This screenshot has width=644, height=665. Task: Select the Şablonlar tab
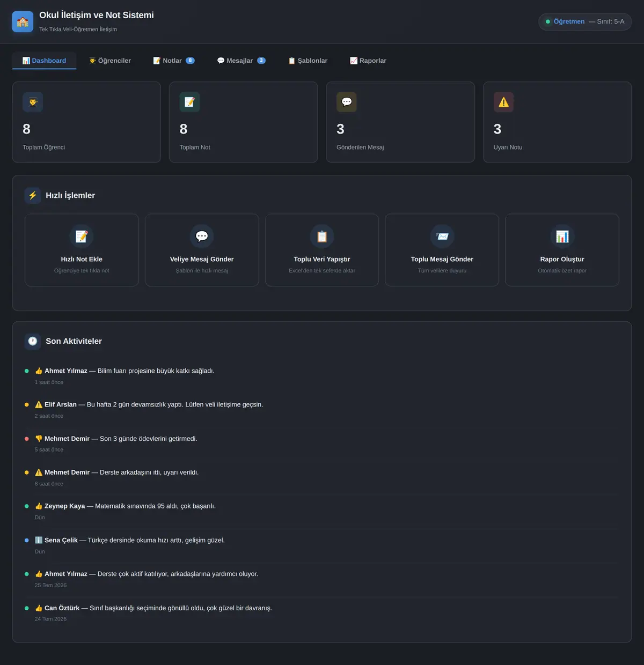coord(308,61)
